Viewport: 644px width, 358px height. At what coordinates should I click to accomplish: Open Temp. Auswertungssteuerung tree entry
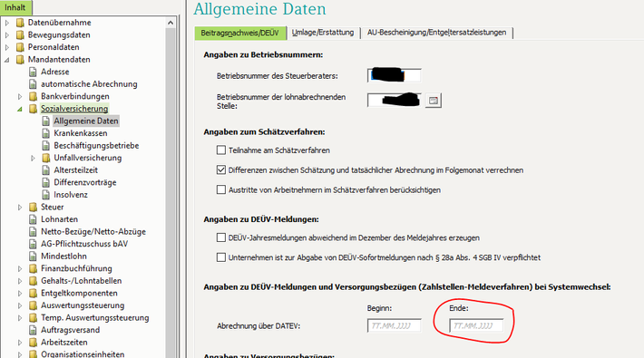coord(95,318)
